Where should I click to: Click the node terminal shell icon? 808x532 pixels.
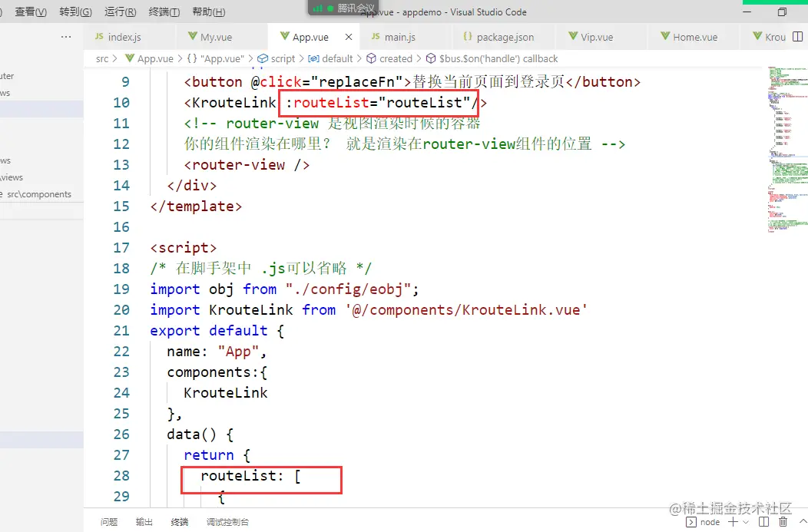(691, 522)
